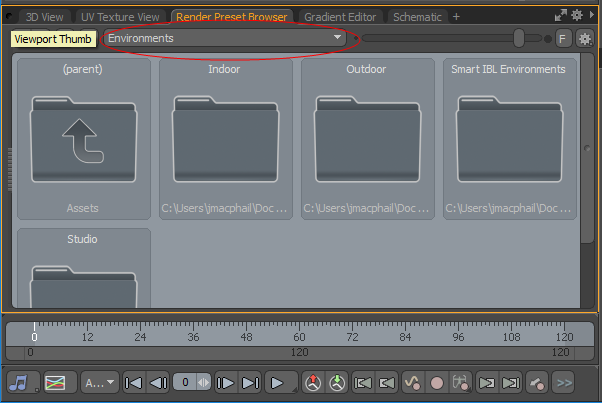The image size is (602, 403).
Task: Click the record keyframe circle icon
Action: (436, 382)
